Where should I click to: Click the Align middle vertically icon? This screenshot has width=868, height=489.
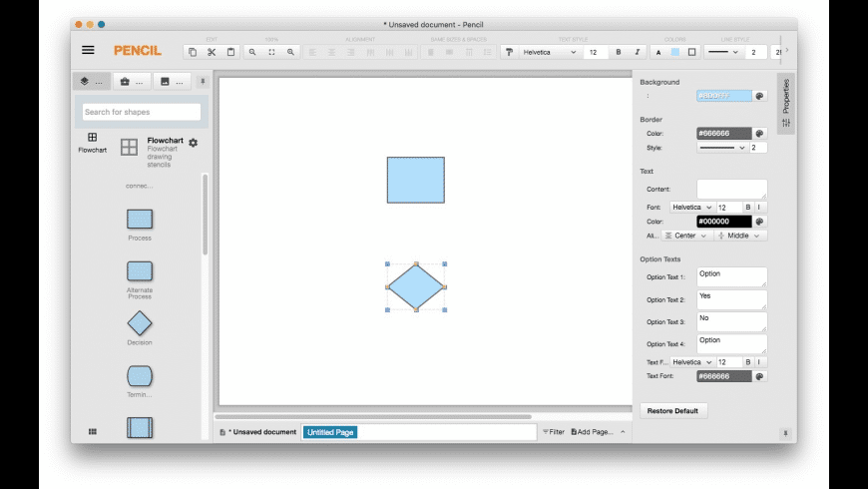tap(390, 52)
